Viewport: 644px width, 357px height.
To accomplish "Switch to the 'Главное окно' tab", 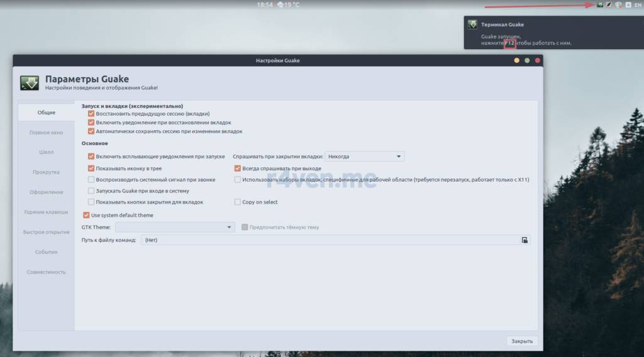I will tap(46, 133).
